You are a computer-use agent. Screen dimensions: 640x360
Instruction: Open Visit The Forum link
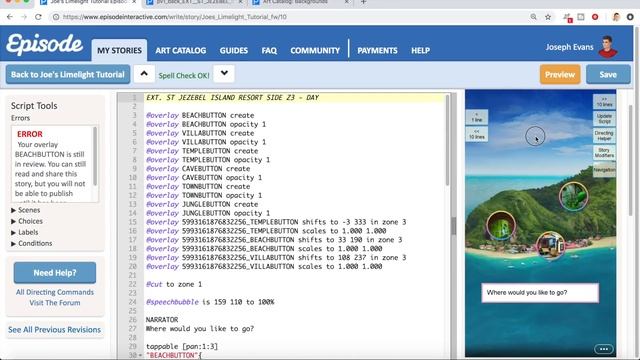pos(55,303)
